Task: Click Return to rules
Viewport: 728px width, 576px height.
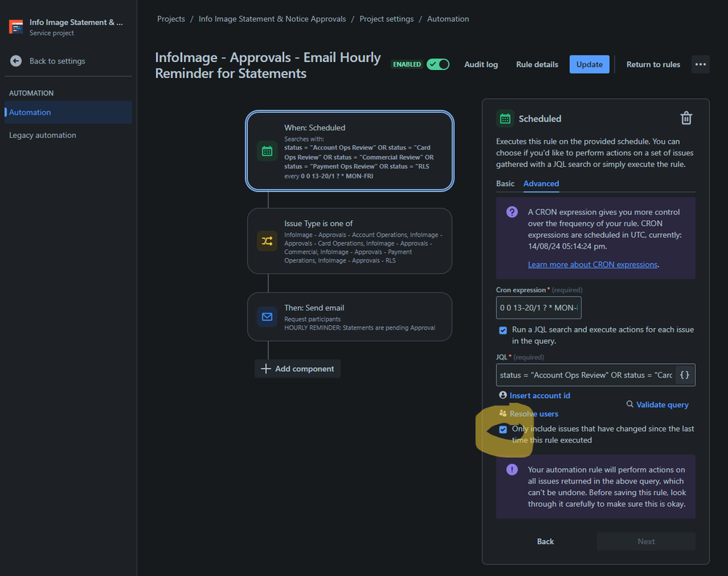Action: [x=653, y=65]
